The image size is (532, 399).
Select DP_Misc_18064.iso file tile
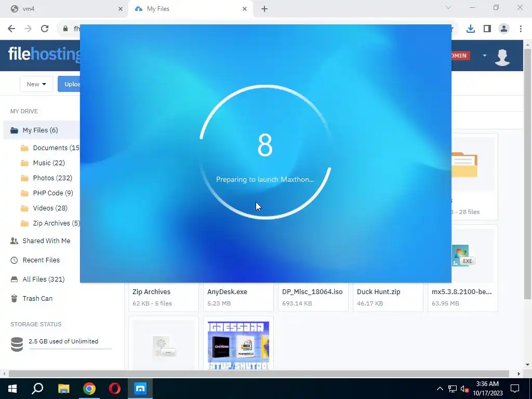coord(313,297)
